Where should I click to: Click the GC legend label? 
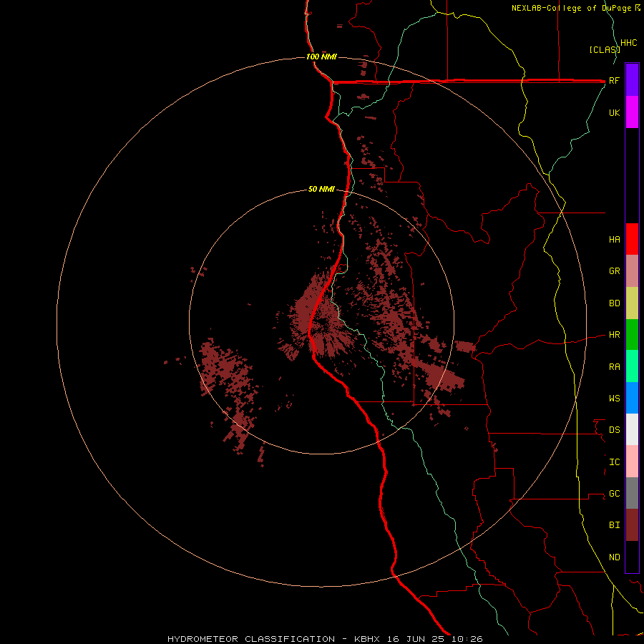point(614,494)
